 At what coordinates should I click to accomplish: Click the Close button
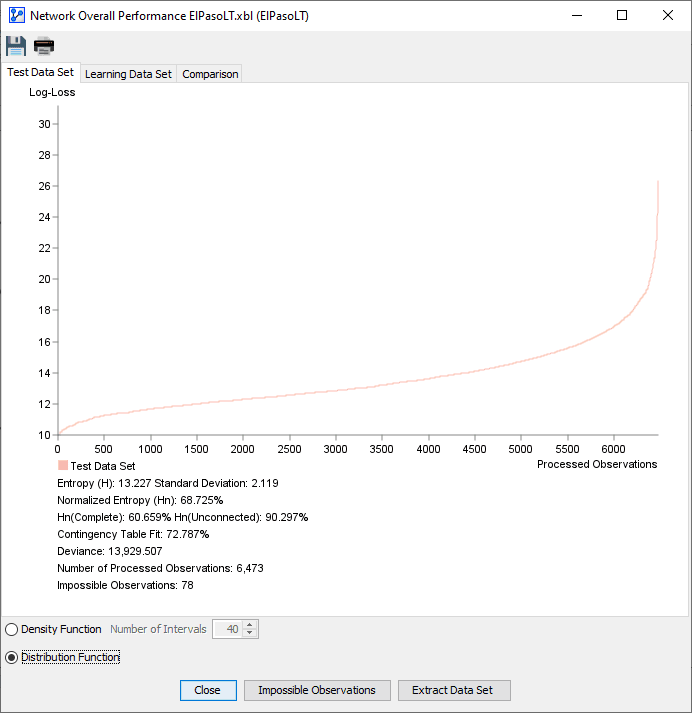[208, 690]
